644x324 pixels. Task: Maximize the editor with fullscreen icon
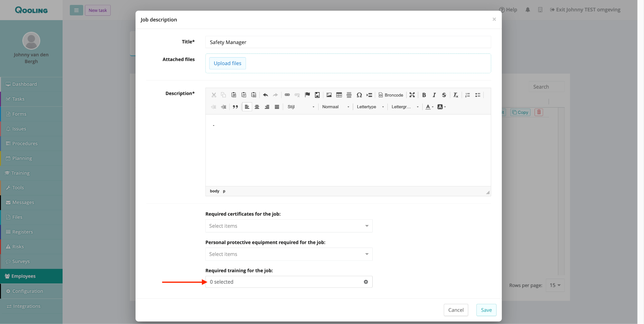tap(412, 95)
